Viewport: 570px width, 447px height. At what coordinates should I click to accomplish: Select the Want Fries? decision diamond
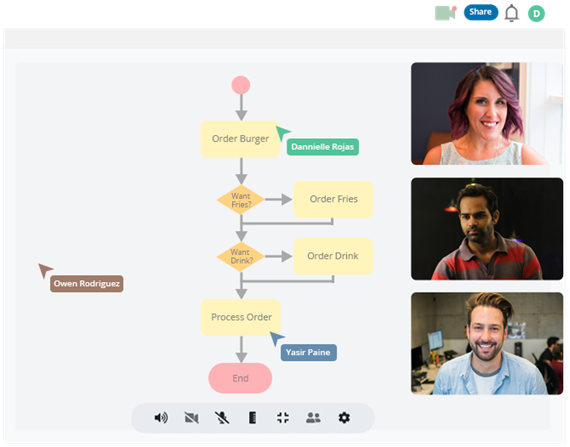coord(241,200)
